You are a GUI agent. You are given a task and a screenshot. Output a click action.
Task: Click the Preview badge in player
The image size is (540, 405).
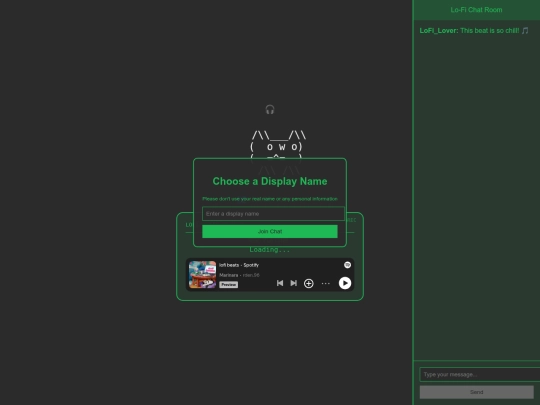point(228,284)
